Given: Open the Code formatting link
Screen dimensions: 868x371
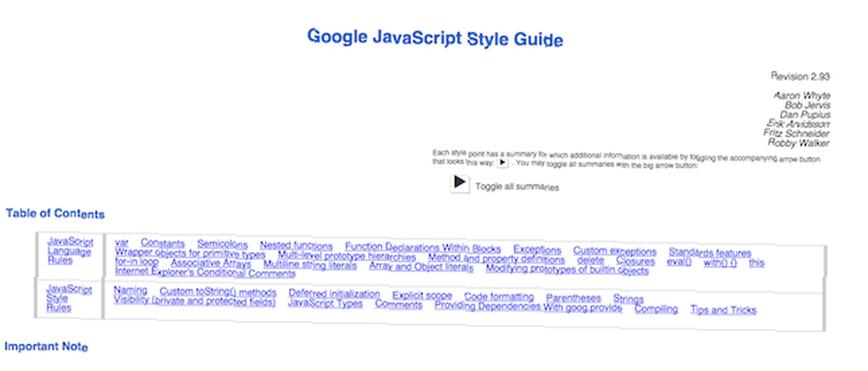Looking at the screenshot, I should point(499,297).
